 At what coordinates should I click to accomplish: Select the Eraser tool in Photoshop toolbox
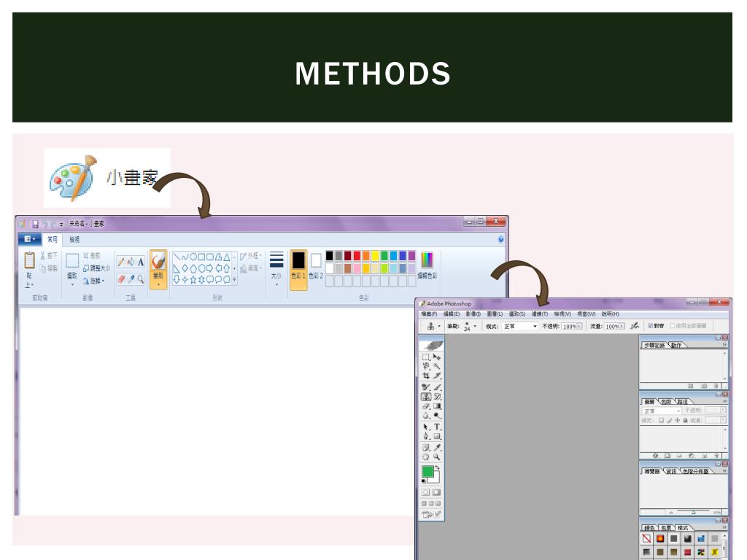point(426,406)
